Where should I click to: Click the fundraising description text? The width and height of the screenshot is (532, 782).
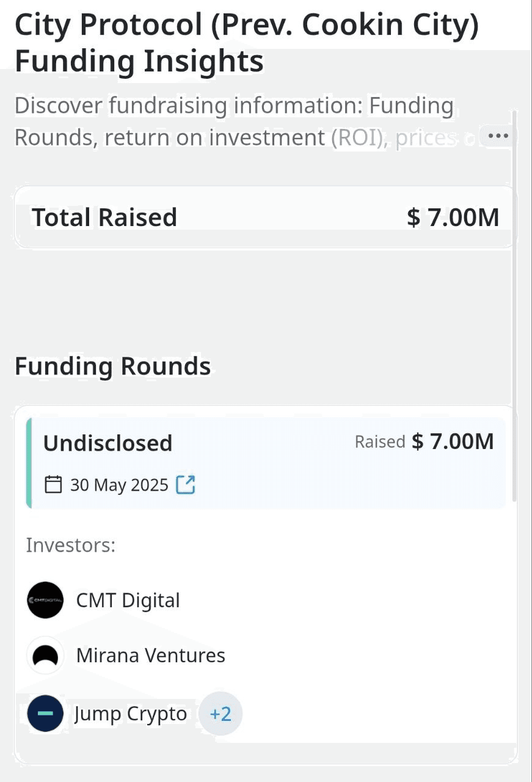pyautogui.click(x=233, y=121)
